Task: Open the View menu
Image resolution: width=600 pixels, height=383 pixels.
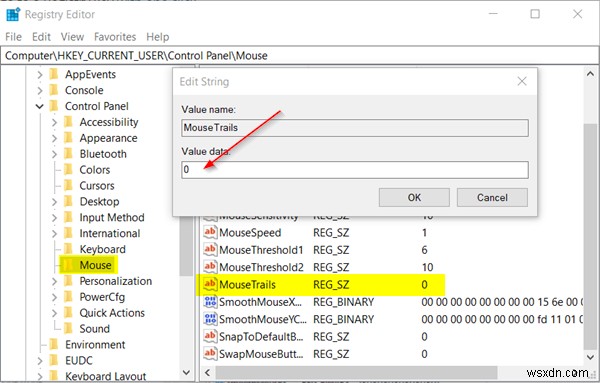Action: tap(72, 37)
